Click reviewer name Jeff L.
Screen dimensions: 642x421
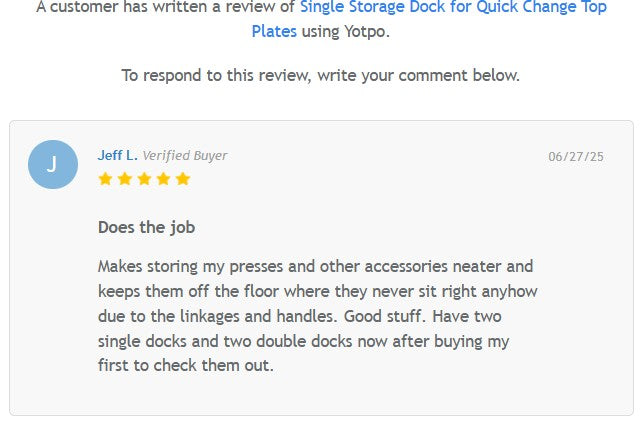117,155
